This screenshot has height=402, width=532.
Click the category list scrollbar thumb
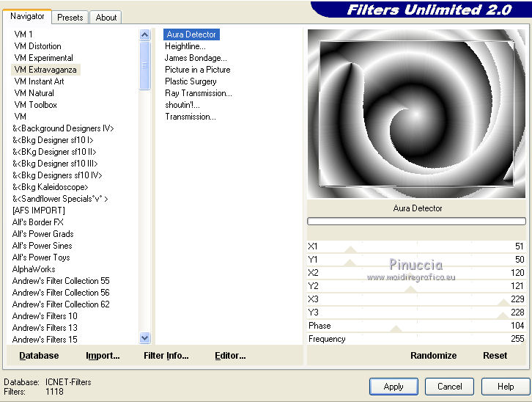144,65
